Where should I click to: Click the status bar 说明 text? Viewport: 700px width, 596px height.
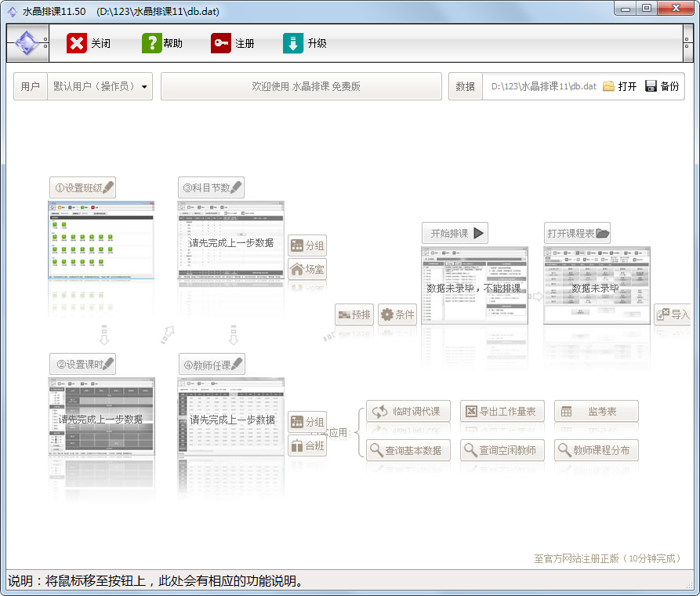click(155, 581)
